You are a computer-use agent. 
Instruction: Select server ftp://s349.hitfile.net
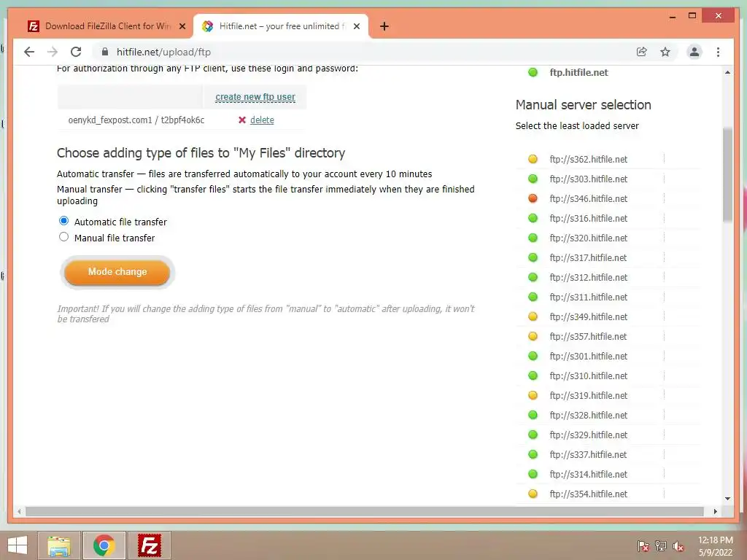[x=589, y=316]
